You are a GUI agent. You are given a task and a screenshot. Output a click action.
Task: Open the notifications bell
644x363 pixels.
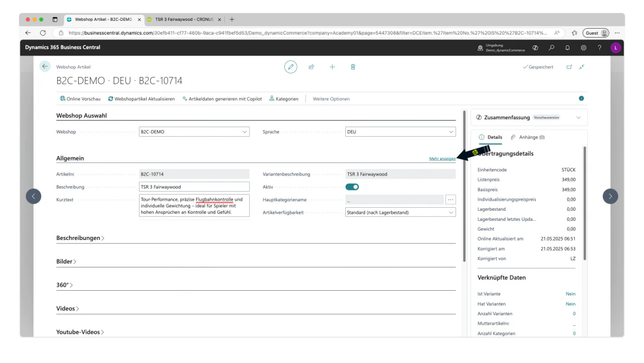pyautogui.click(x=567, y=48)
